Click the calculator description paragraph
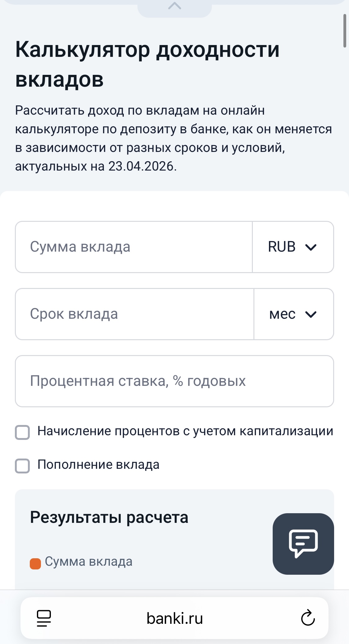This screenshot has width=349, height=644. point(173,138)
